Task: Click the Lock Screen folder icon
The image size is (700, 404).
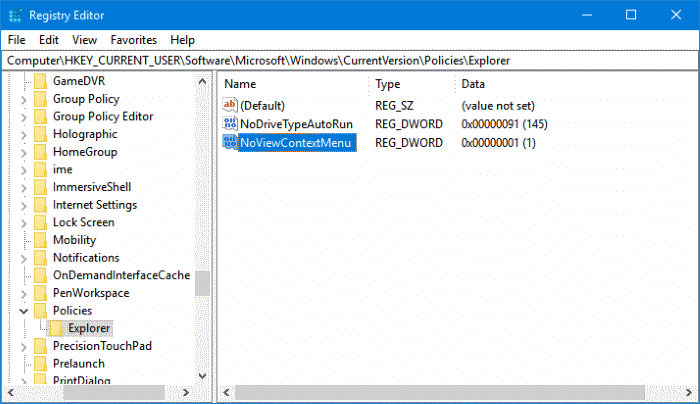Action: coord(40,222)
